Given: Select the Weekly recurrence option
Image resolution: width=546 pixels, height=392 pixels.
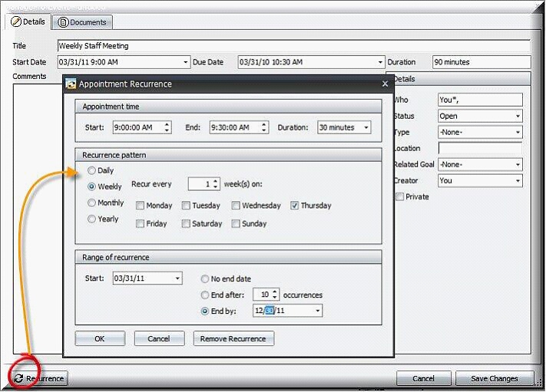Looking at the screenshot, I should [x=91, y=186].
